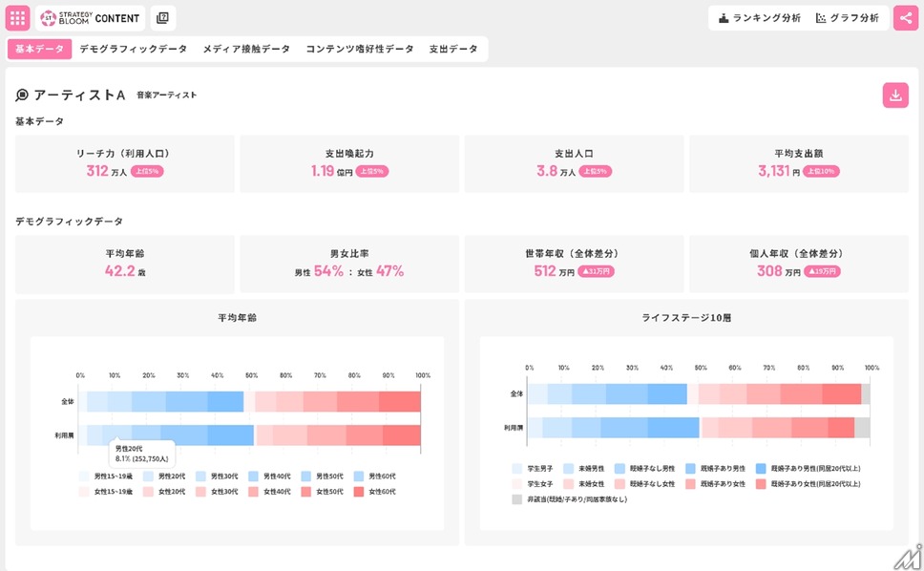The height and width of the screenshot is (571, 924).
Task: Toggle 女性15~19歳 legend swatch
Action: tap(84, 492)
